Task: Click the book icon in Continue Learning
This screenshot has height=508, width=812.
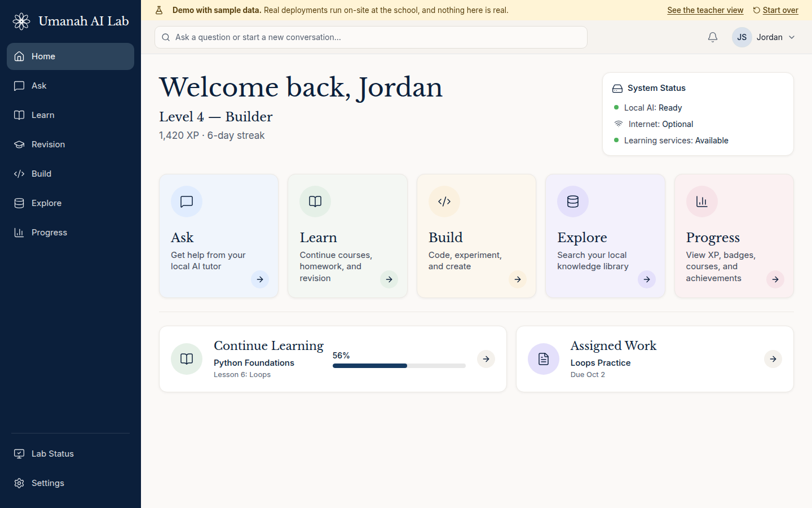Action: (x=187, y=359)
